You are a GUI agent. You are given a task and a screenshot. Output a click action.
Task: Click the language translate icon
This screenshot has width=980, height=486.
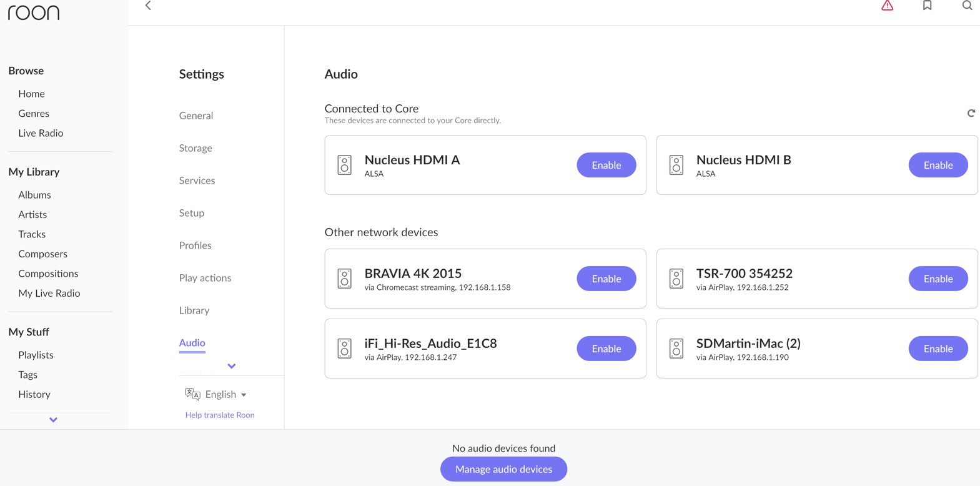pos(192,394)
